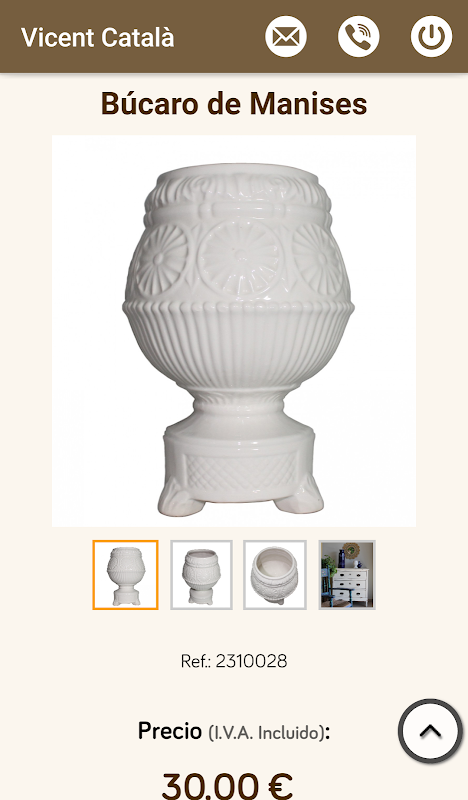
Task: Show the angled vase thumbnail photo
Action: click(202, 575)
